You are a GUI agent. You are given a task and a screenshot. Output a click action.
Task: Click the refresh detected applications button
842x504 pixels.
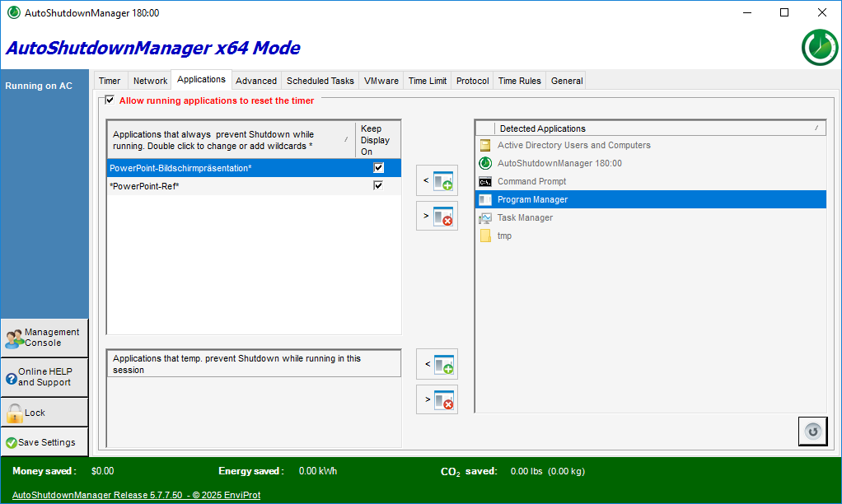pos(812,432)
